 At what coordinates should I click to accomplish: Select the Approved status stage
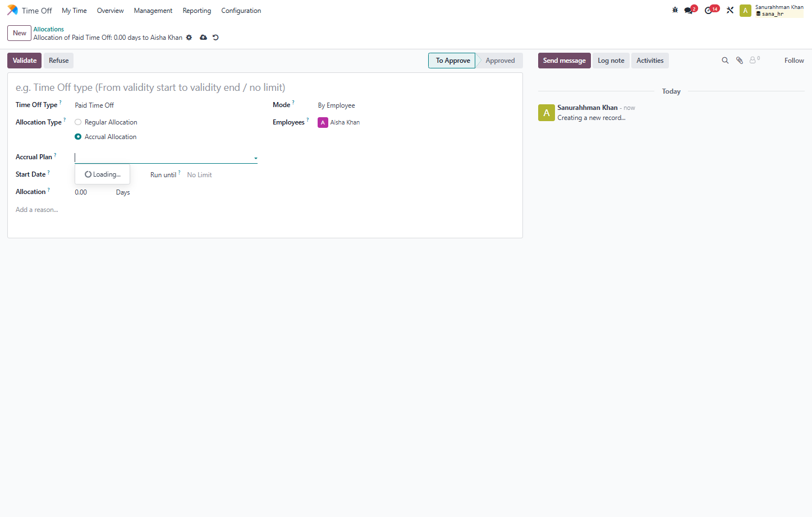pos(500,61)
